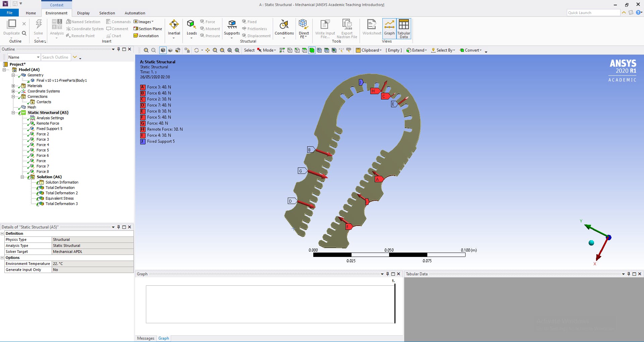Expand the Materials tree node

click(13, 86)
